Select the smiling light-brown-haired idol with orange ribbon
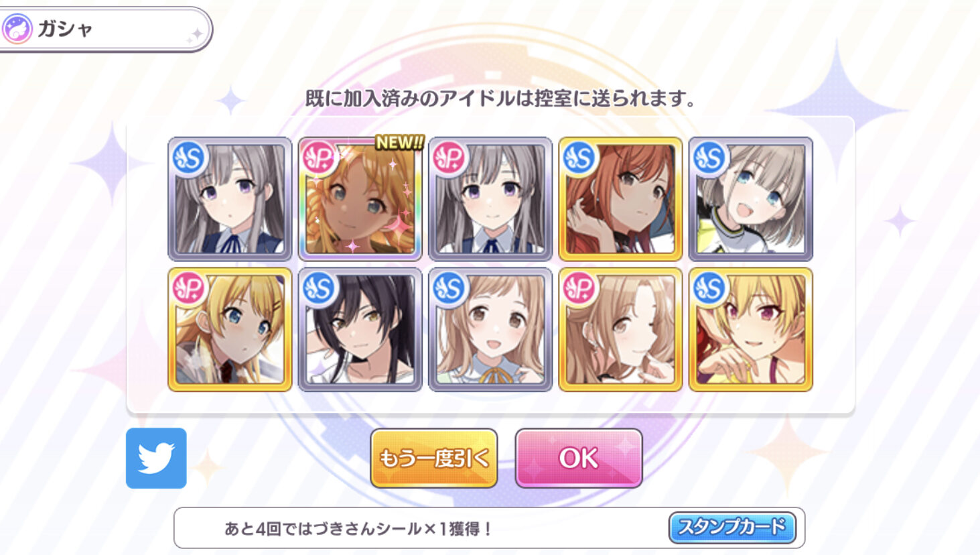The image size is (980, 555). point(490,330)
